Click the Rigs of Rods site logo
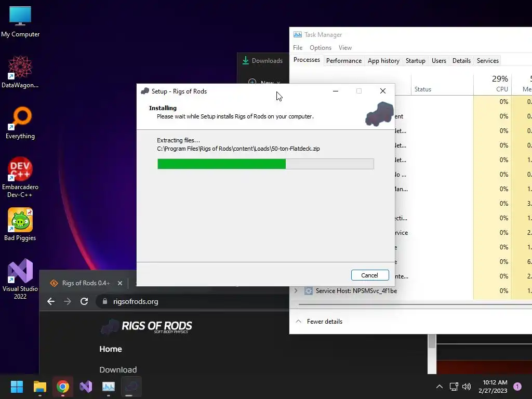The width and height of the screenshot is (532, 399). (146, 326)
